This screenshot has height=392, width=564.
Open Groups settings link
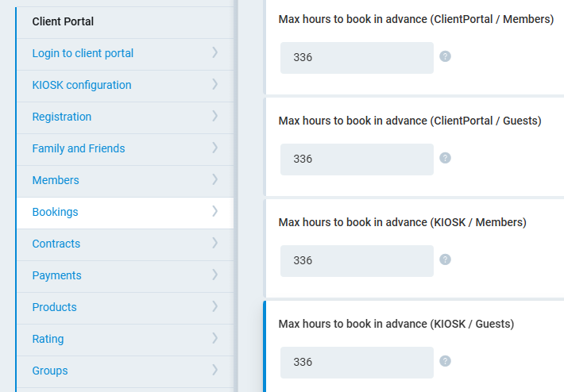coord(50,371)
